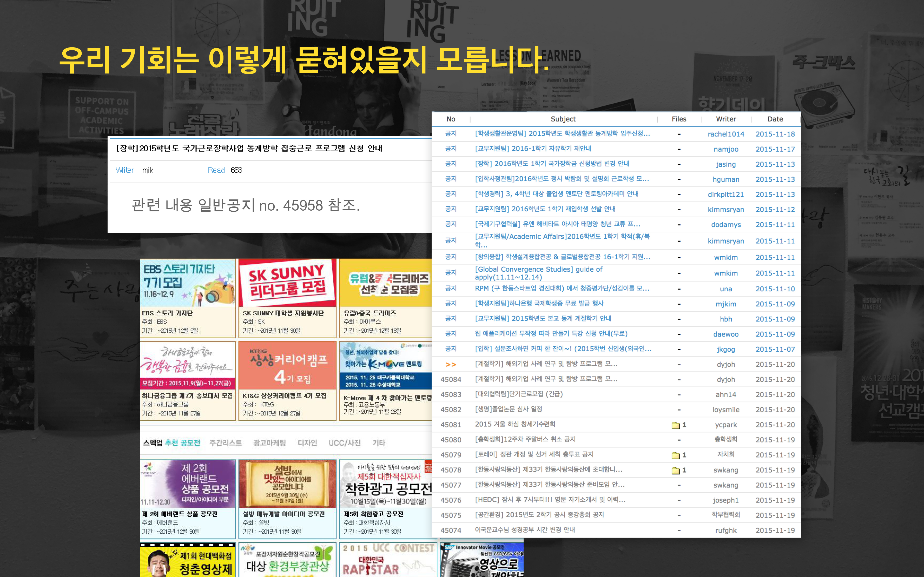Click the Files column header
Viewport: 924px width, 577px height.
[x=679, y=119]
